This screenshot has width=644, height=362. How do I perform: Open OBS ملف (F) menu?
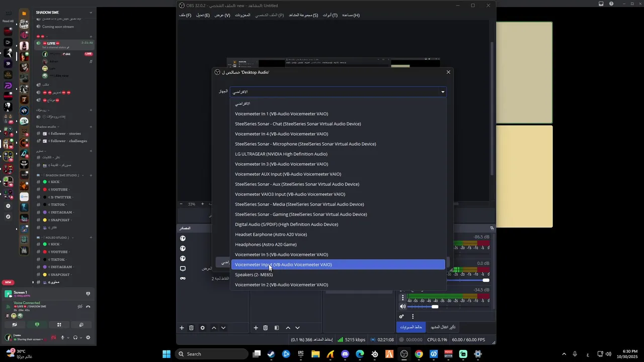point(185,15)
